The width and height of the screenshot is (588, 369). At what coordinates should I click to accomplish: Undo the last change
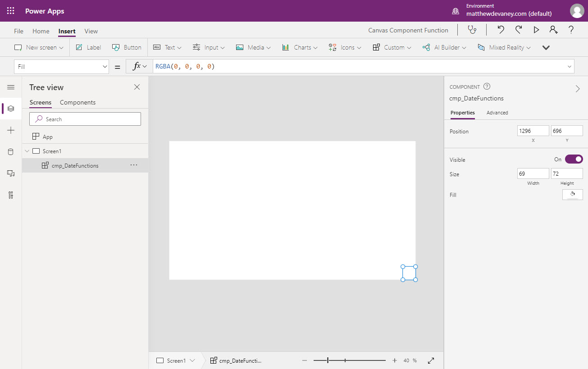(501, 30)
